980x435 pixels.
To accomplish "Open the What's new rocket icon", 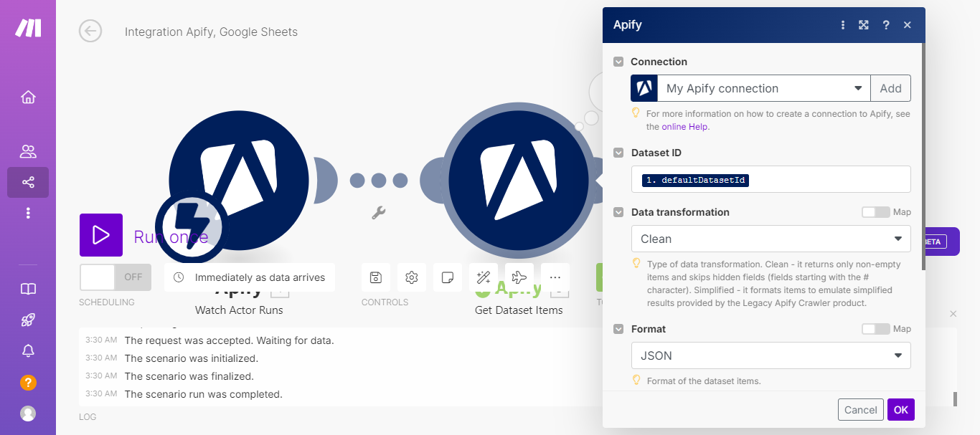I will (28, 320).
